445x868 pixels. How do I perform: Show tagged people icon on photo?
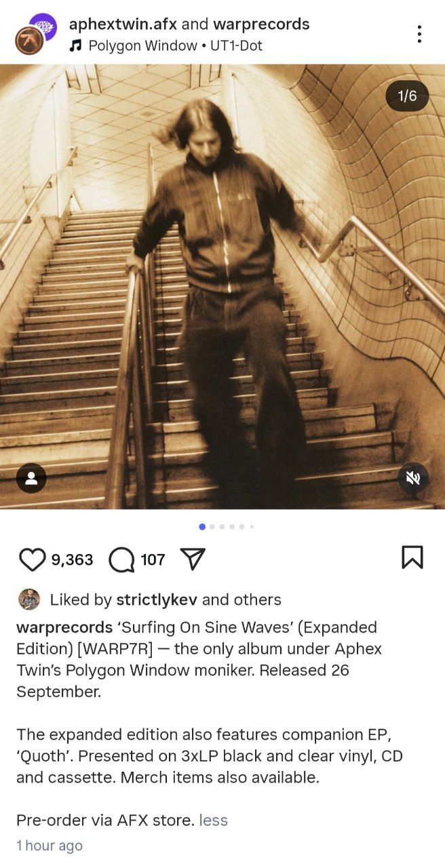(x=31, y=478)
